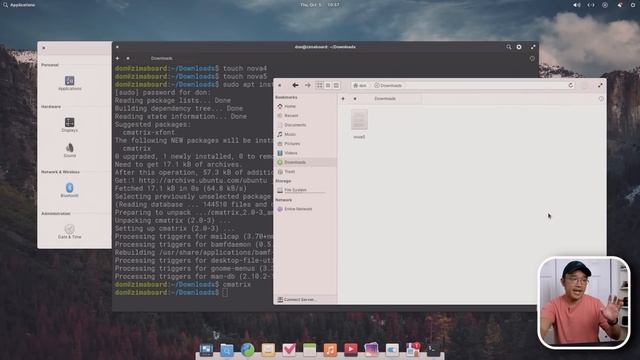Open Bluetooth in System Settings
The height and width of the screenshot is (360, 640).
point(69,190)
